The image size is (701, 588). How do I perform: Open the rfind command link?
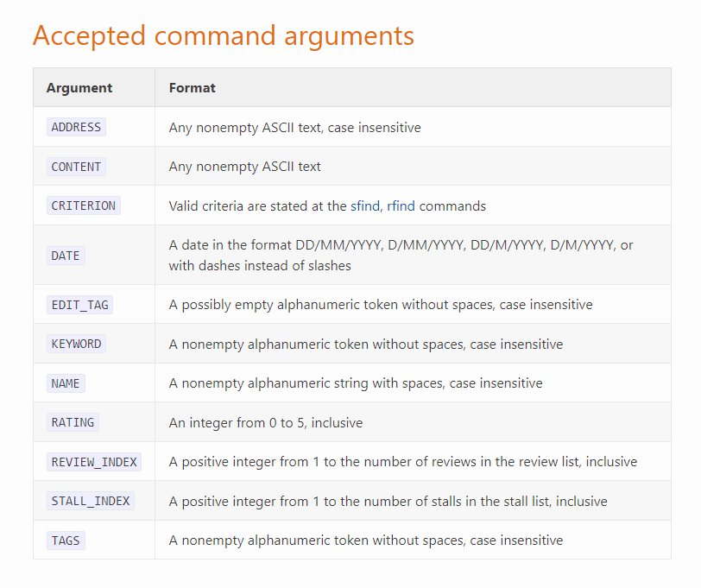401,206
